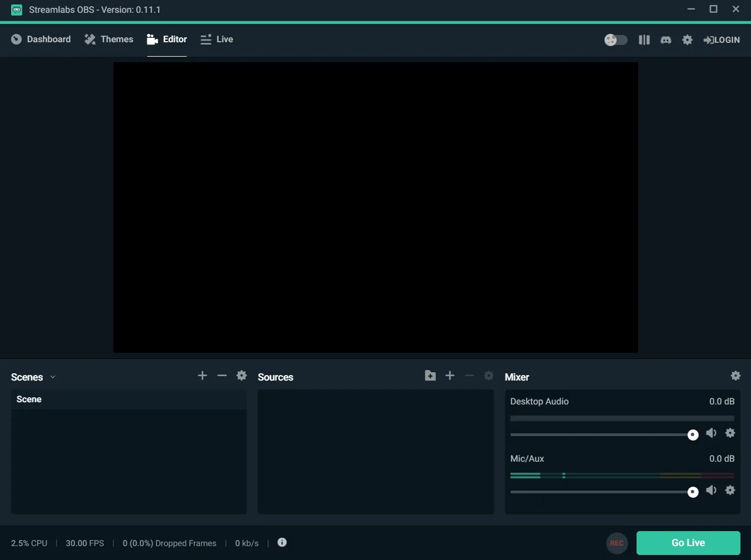Remove the selected scene with minus icon
The image size is (751, 560).
[222, 376]
